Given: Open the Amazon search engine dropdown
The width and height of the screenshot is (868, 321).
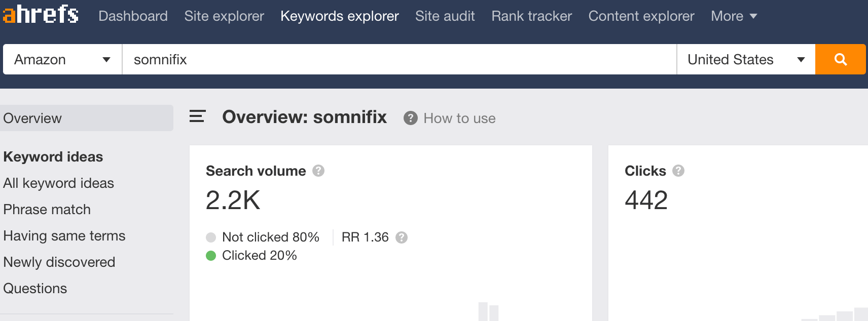Looking at the screenshot, I should coord(61,59).
